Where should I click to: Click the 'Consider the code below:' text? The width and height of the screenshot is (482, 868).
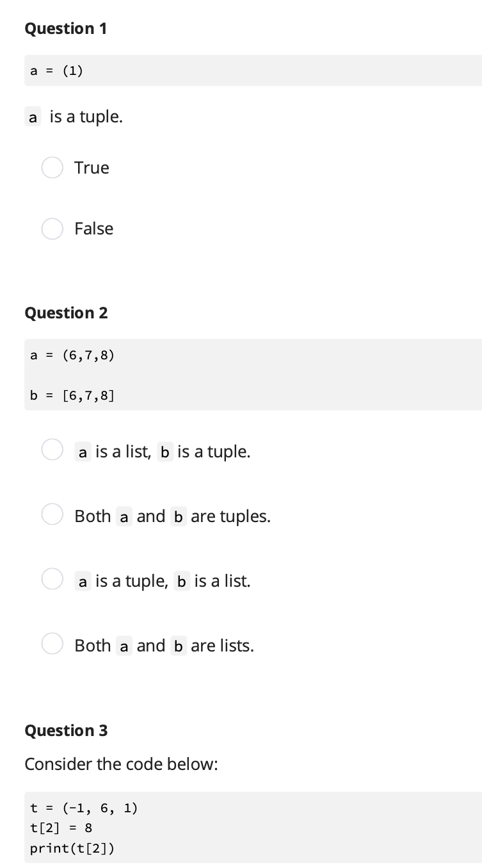point(121,764)
